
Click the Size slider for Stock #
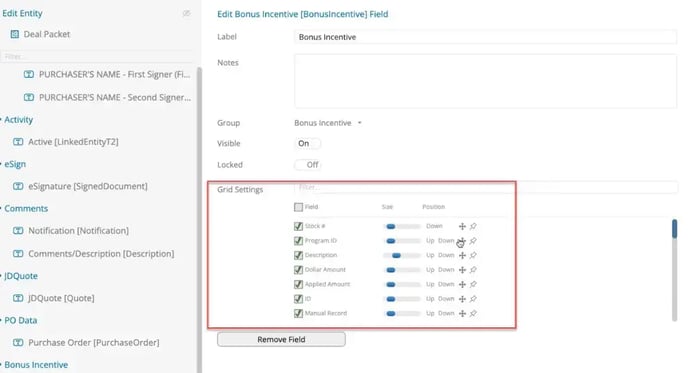(x=402, y=226)
